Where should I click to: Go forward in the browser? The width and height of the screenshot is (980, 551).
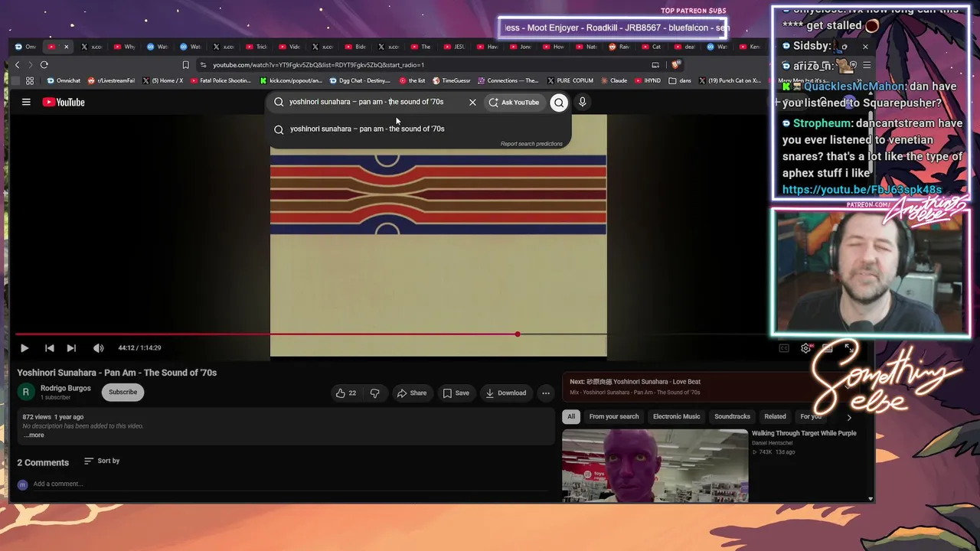click(x=30, y=65)
